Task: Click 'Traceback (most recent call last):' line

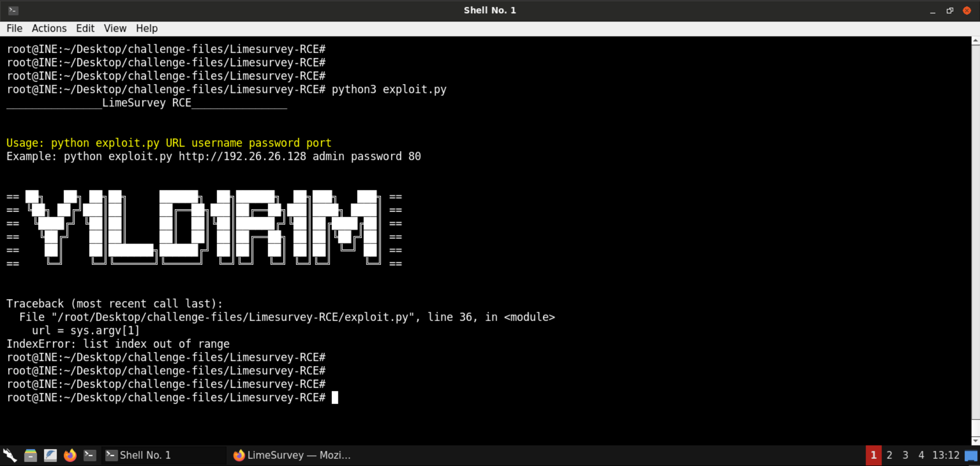Action: tap(114, 304)
